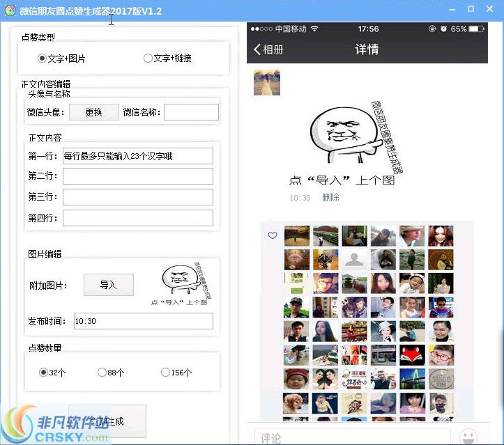Maximize the generator window
The width and height of the screenshot is (504, 445).
tap(471, 9)
